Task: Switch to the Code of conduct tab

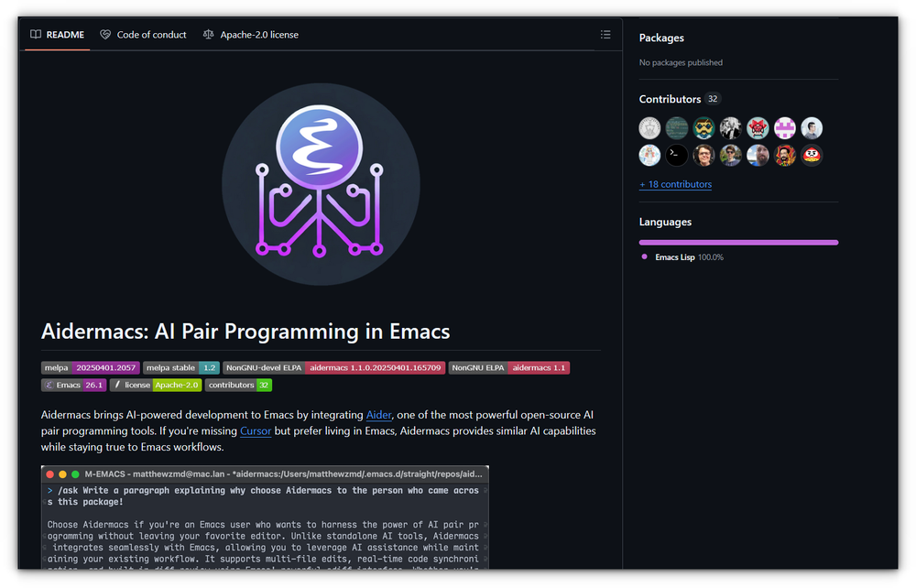Action: coord(149,34)
